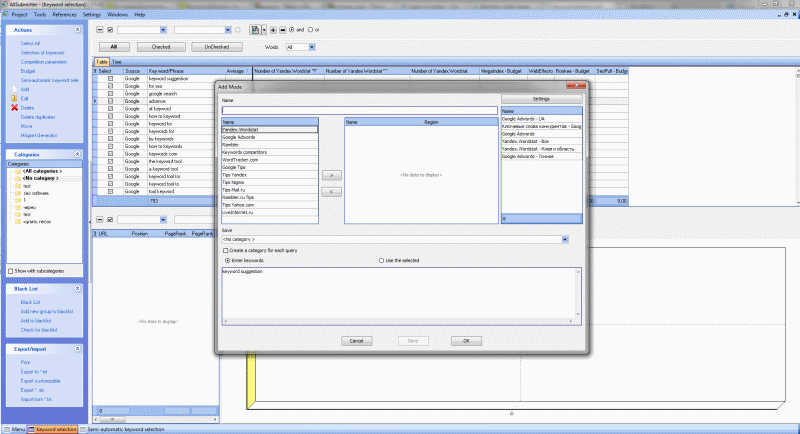Click the red Delete icon in Actions
This screenshot has width=800, height=434.
pos(14,107)
